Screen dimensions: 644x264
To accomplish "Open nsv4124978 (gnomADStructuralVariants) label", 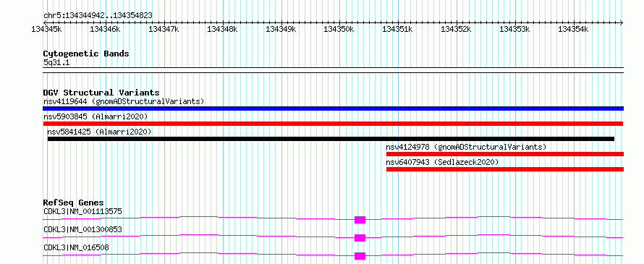I will coord(466,147).
